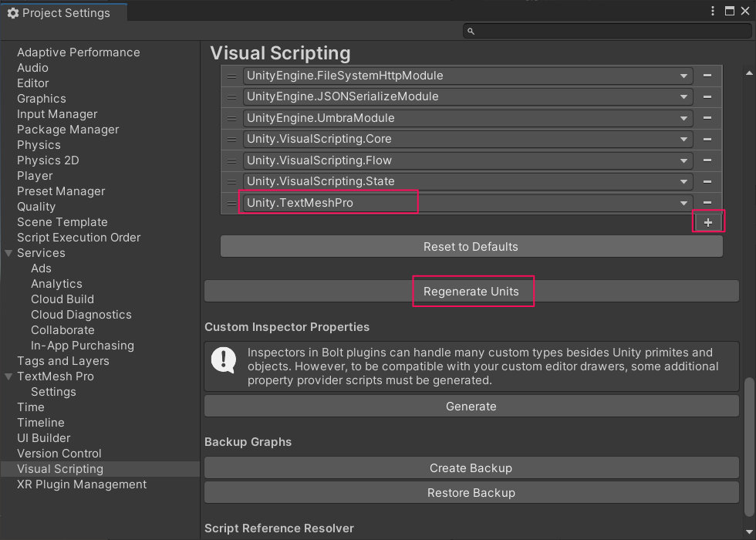Viewport: 756px width, 540px height.
Task: Remove the Unity.TextMeshPro assembly entry
Action: tap(707, 203)
